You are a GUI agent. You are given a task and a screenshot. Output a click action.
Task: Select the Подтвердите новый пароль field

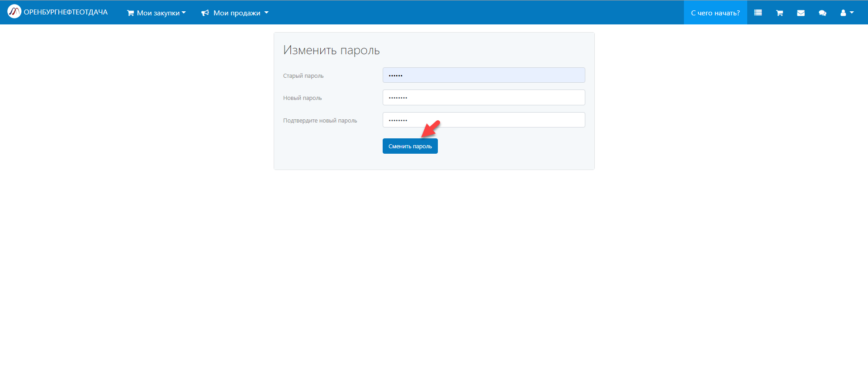pos(484,120)
